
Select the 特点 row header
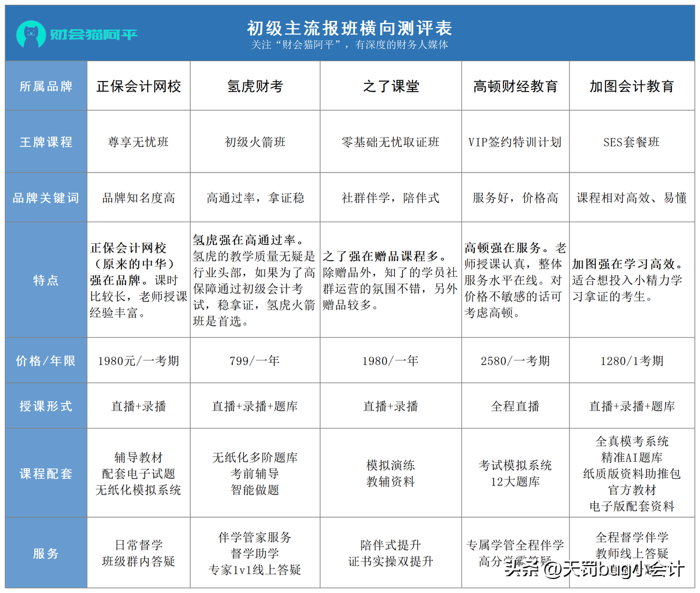[46, 280]
